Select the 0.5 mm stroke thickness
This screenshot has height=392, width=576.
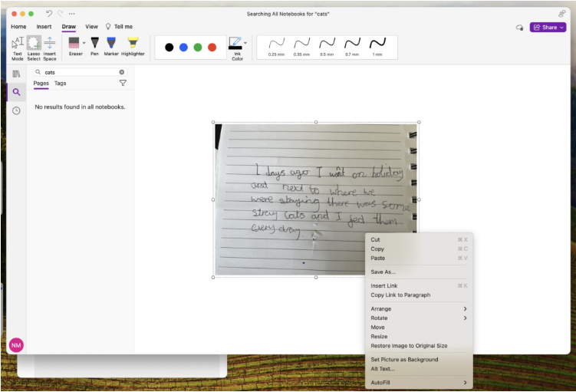327,46
